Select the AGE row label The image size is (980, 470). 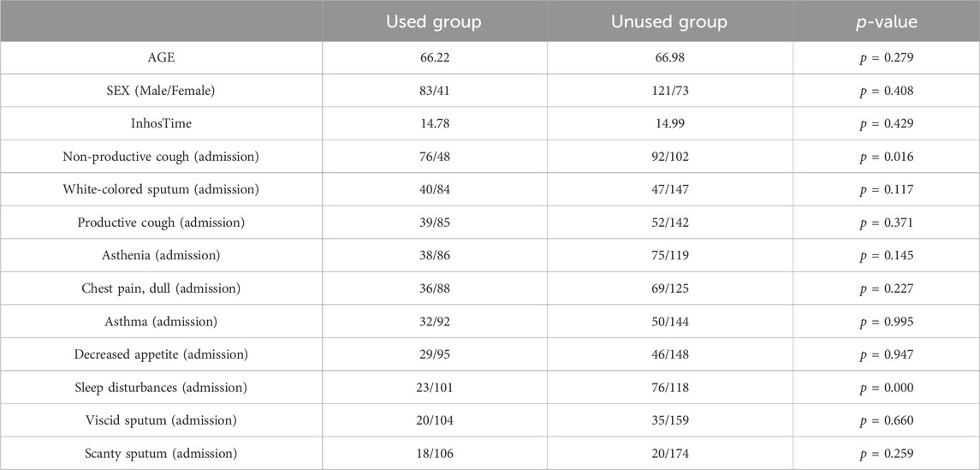click(161, 58)
